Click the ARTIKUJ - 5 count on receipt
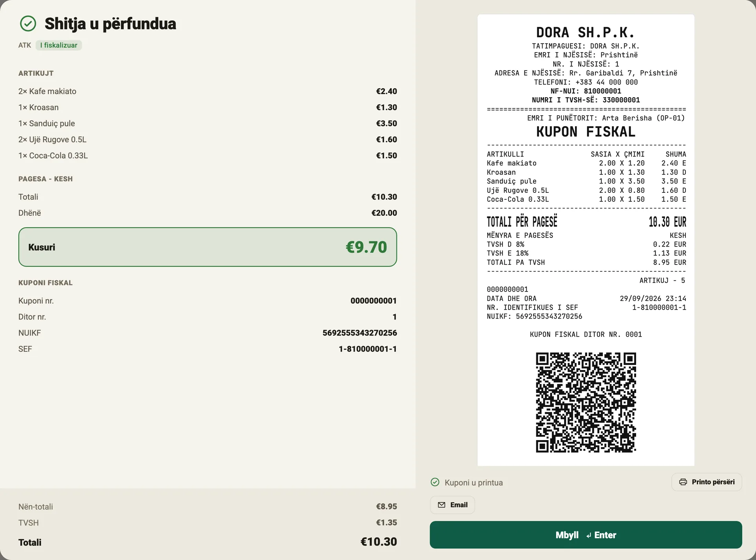756x560 pixels. click(662, 280)
